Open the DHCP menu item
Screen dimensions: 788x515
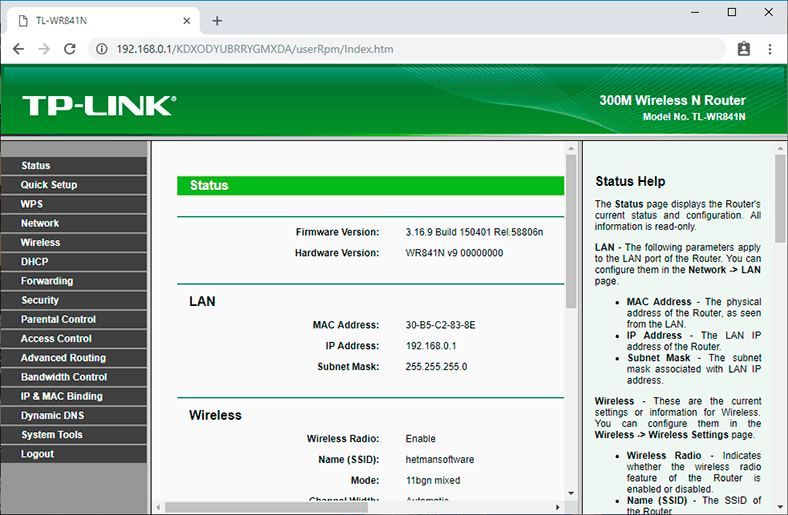tap(74, 262)
